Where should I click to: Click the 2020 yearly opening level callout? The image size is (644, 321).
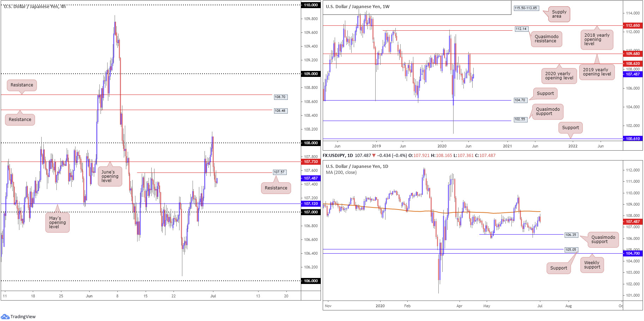pyautogui.click(x=559, y=76)
